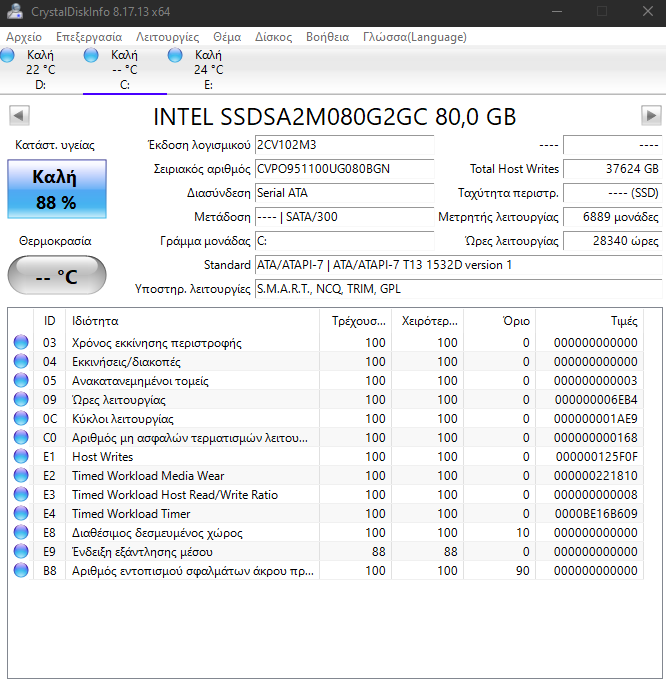Screen dimensions: 666x682
Task: Click the Καλή 88 % health status button
Action: tap(57, 189)
